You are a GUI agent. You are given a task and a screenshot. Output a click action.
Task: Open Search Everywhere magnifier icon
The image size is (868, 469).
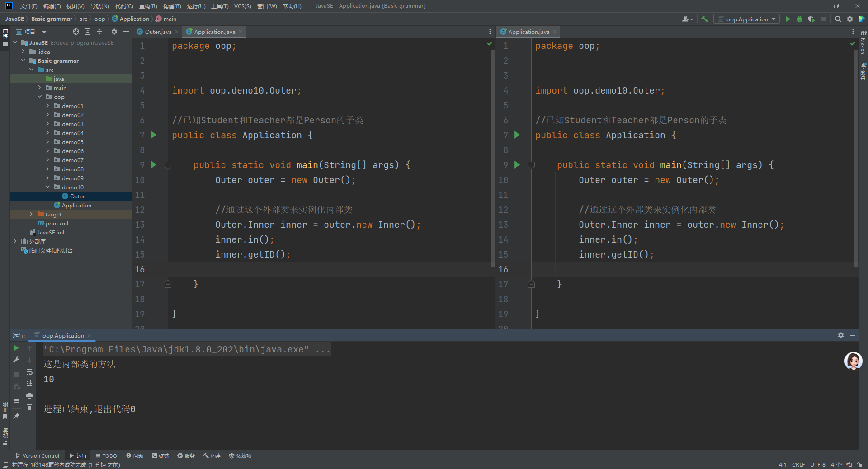838,19
